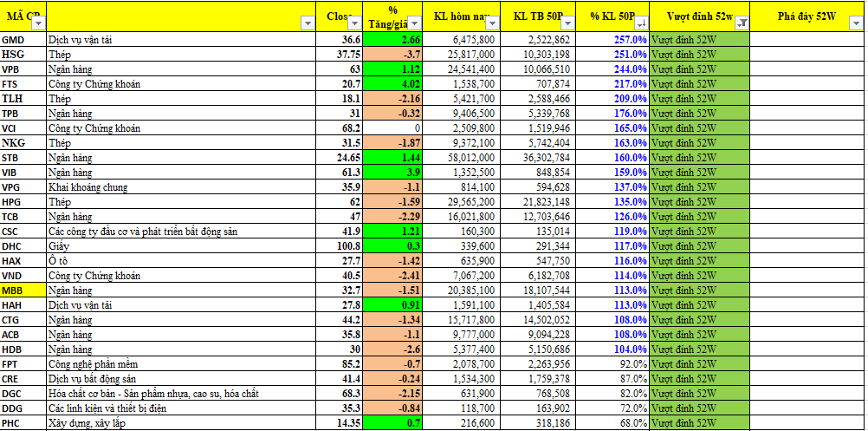Screen dimensions: 868x431
Task: Select the Vượt đỉnh 52W cell in PHC row
Action: coord(698,422)
